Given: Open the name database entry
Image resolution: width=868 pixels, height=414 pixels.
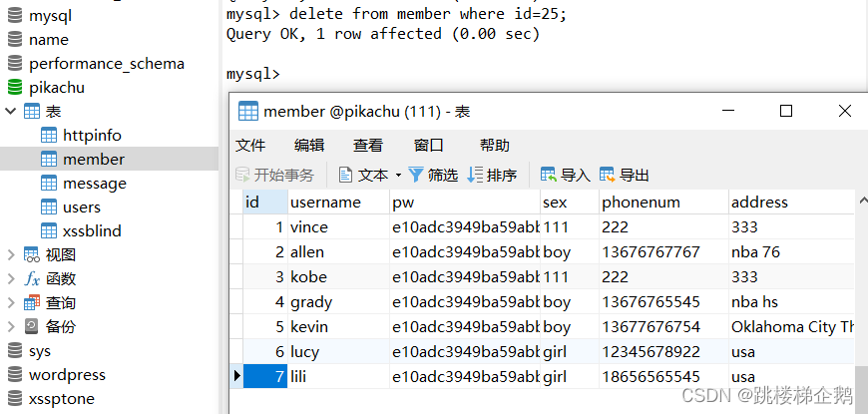Looking at the screenshot, I should pyautogui.click(x=49, y=40).
